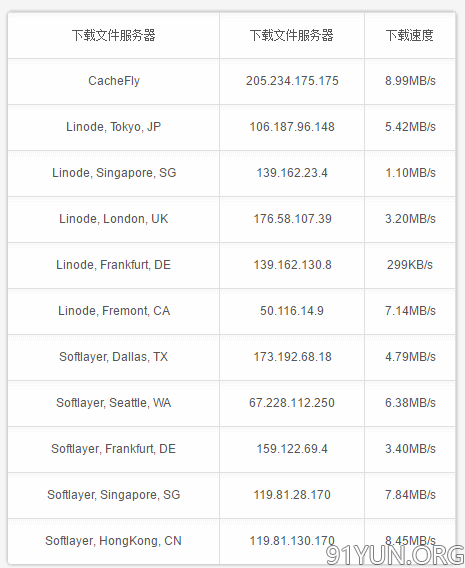465x568 pixels.
Task: Select Linode, London, UK entry
Action: tap(114, 219)
